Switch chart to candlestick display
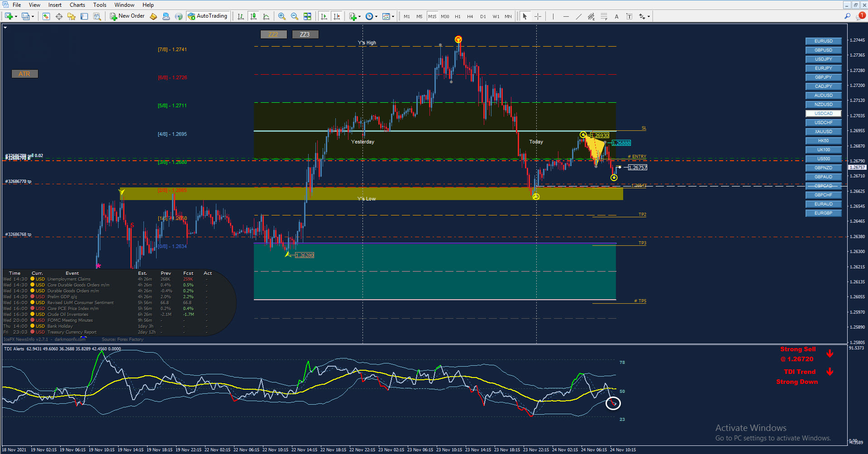 pos(253,16)
